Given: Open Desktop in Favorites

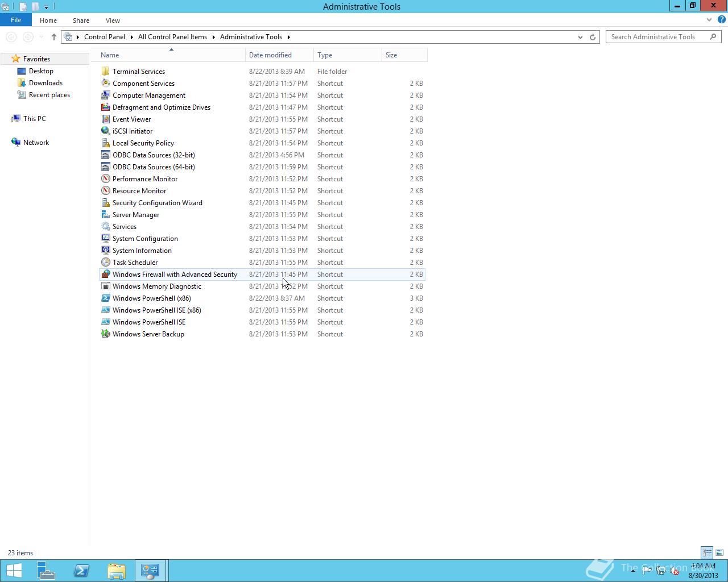Looking at the screenshot, I should click(x=41, y=71).
